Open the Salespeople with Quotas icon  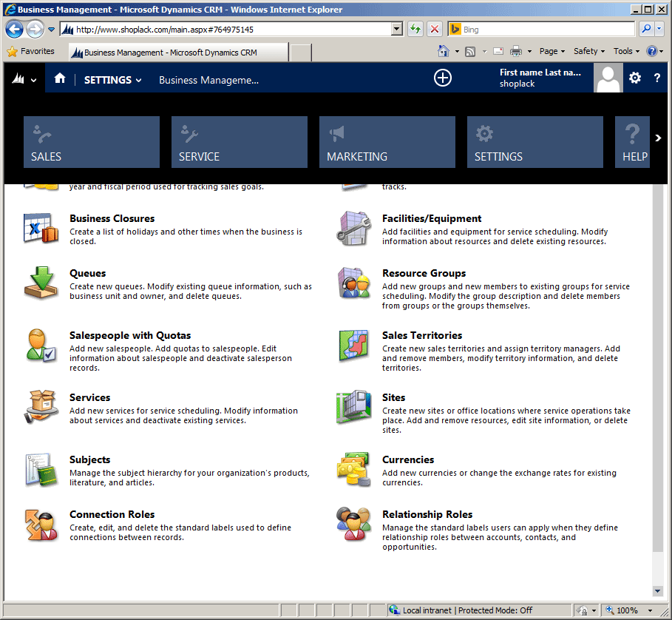coord(41,346)
